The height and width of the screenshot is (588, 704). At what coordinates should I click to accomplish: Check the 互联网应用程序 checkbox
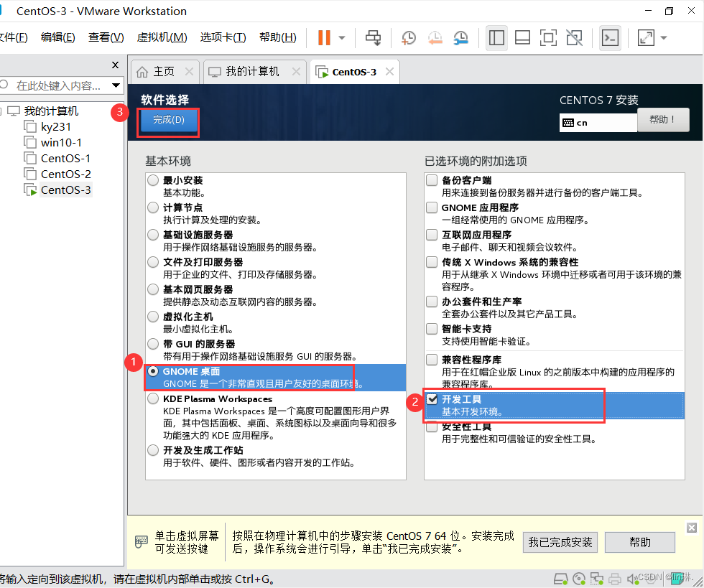pyautogui.click(x=432, y=235)
